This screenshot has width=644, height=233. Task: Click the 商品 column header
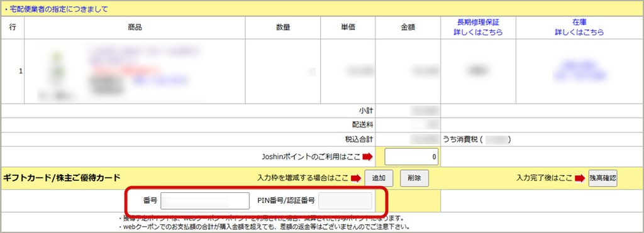pyautogui.click(x=135, y=28)
